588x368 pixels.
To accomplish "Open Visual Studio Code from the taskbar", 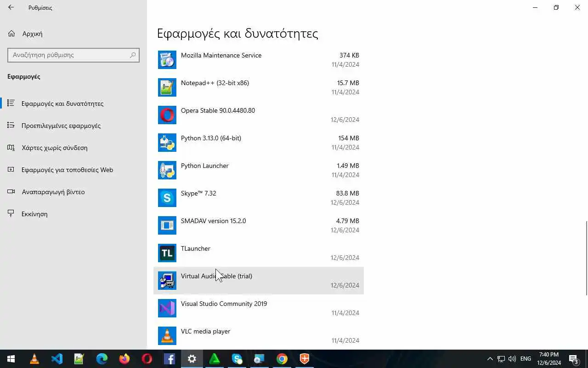I will tap(57, 359).
